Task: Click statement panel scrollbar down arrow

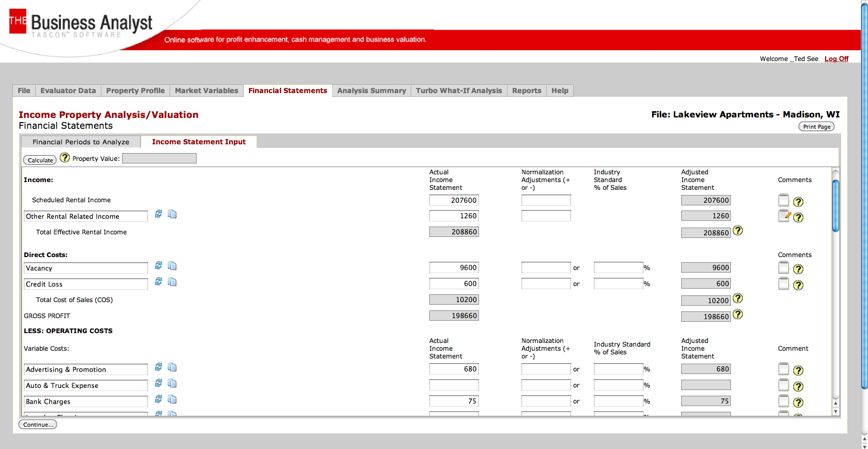Action: click(835, 412)
